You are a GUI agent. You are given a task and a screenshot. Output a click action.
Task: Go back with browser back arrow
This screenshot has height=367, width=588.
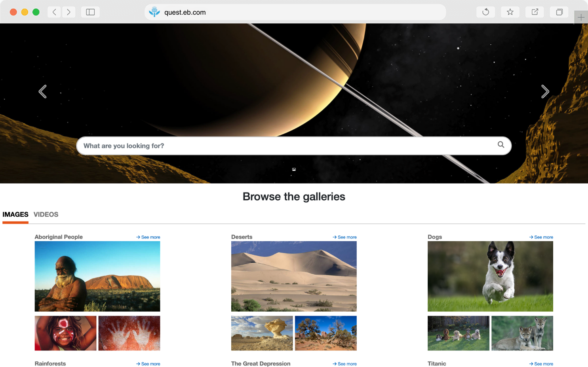pyautogui.click(x=54, y=12)
